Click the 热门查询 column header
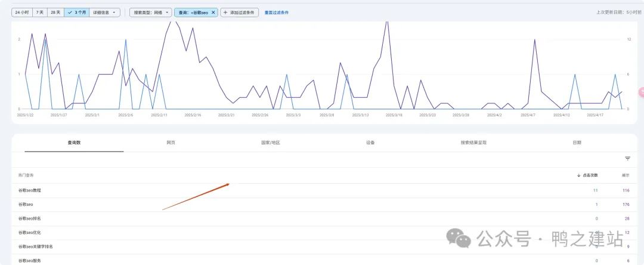Image resolution: width=644 pixels, height=265 pixels. coord(26,175)
